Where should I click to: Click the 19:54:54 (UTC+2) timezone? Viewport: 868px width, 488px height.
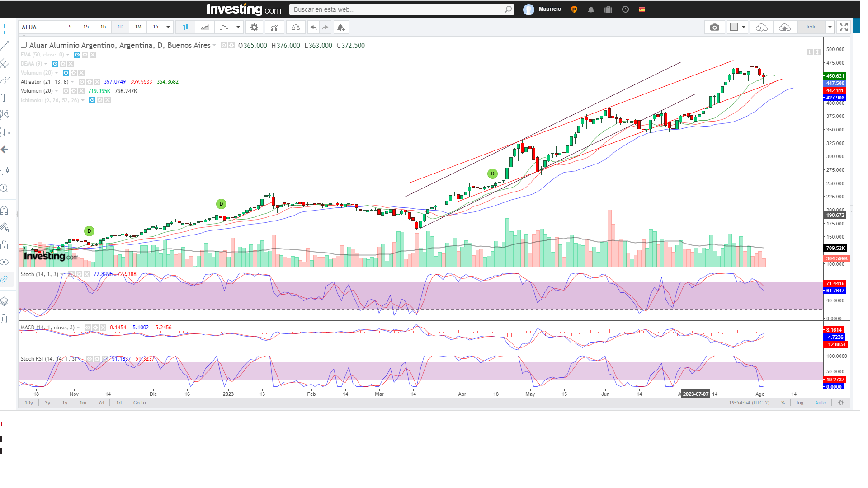click(x=749, y=403)
